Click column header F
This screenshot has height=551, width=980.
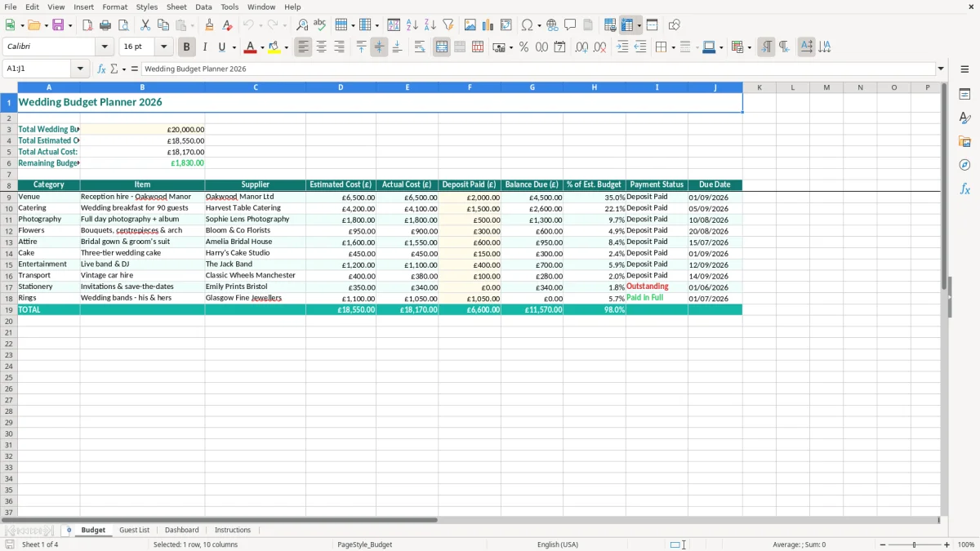click(x=470, y=87)
